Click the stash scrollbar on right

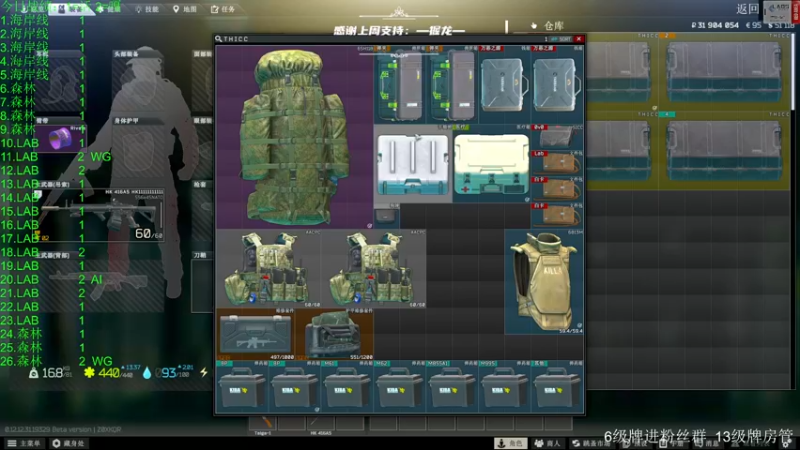pos(793,71)
